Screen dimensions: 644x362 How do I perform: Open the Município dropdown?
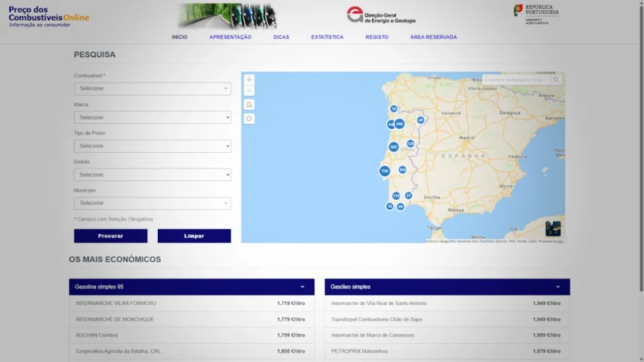point(152,203)
